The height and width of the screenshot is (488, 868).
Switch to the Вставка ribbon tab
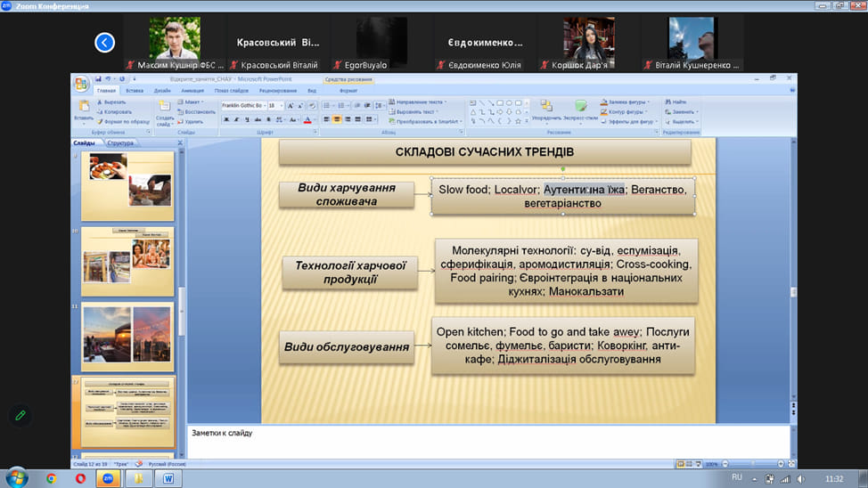pyautogui.click(x=135, y=91)
